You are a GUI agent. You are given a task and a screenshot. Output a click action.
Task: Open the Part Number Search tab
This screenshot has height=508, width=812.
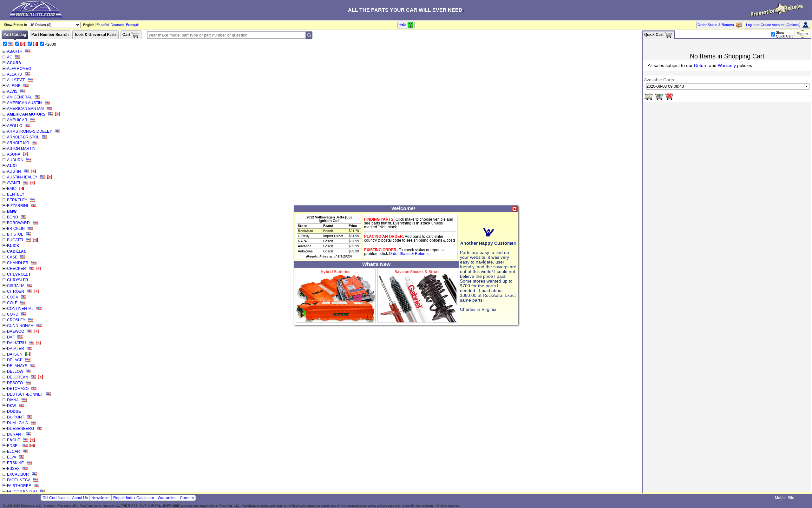(50, 35)
